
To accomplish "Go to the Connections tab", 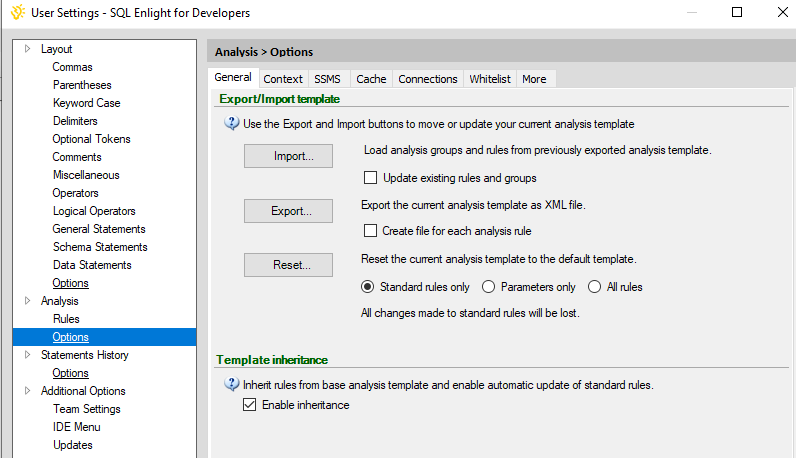I will (428, 79).
